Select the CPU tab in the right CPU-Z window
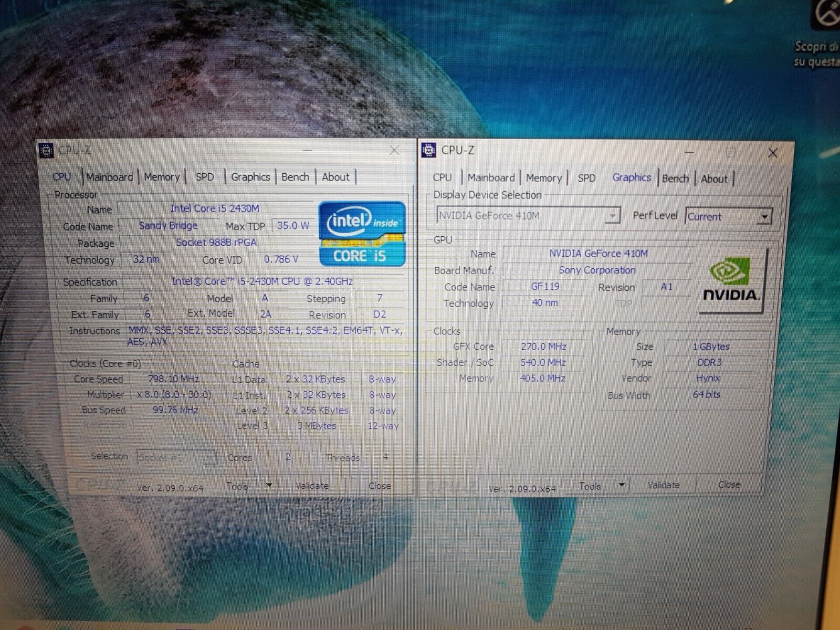 pos(443,177)
